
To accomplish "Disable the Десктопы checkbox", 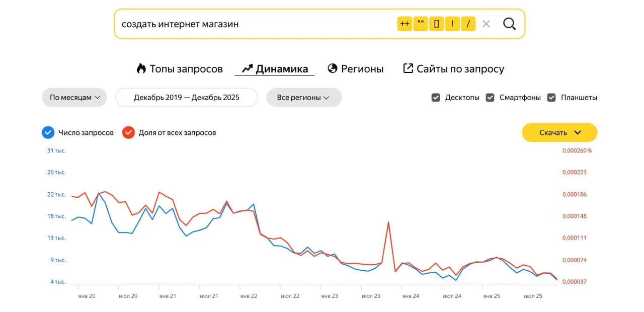I will click(x=435, y=97).
